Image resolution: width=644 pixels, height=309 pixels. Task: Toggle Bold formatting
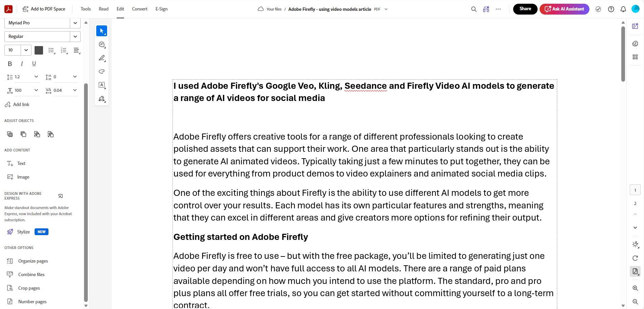click(x=10, y=64)
